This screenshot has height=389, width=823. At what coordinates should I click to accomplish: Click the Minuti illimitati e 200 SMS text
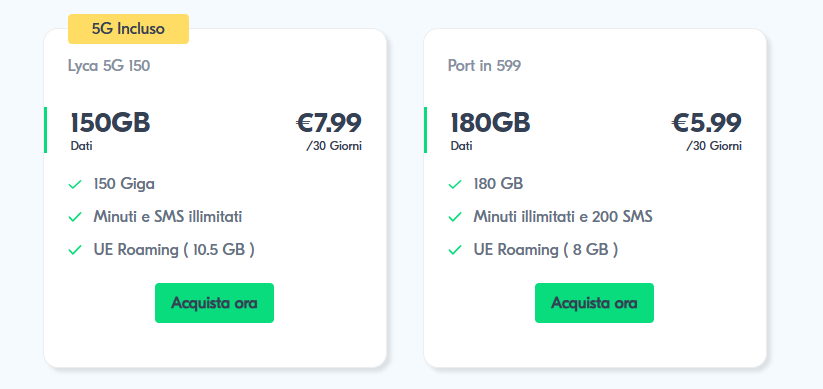[563, 217]
